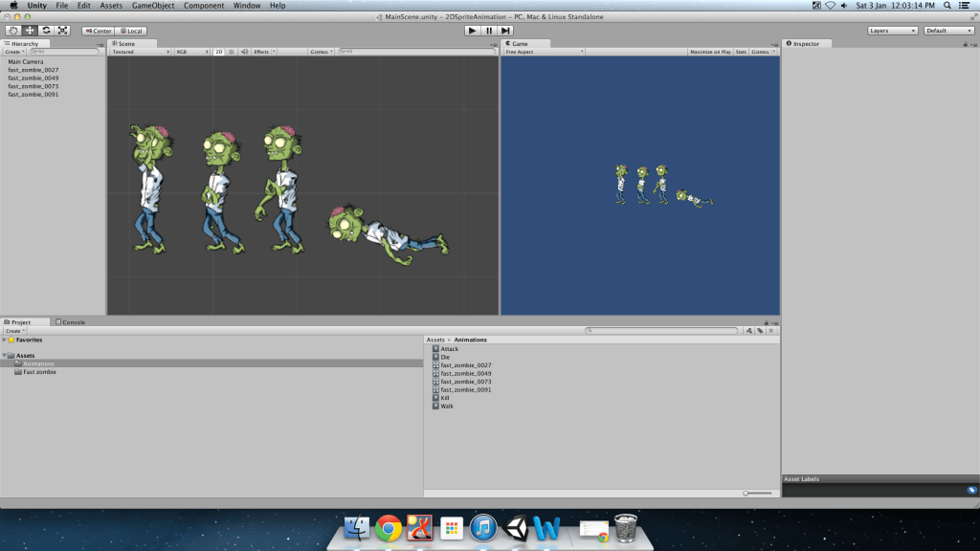Switch to the Console tab
Viewport: 980px width, 551px height.
[71, 322]
